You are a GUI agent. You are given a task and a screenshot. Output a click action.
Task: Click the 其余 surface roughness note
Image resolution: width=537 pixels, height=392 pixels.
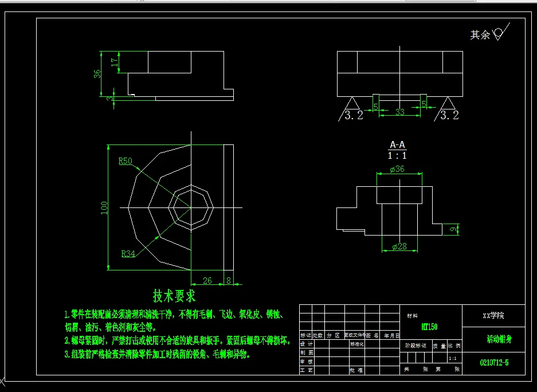[x=490, y=33]
